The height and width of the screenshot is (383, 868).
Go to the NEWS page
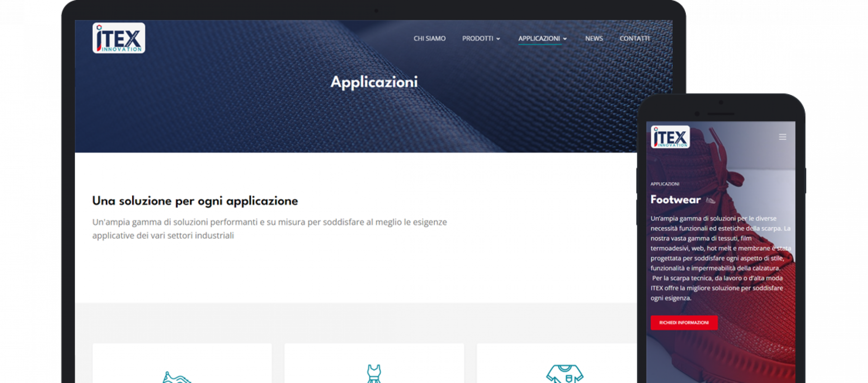click(594, 38)
